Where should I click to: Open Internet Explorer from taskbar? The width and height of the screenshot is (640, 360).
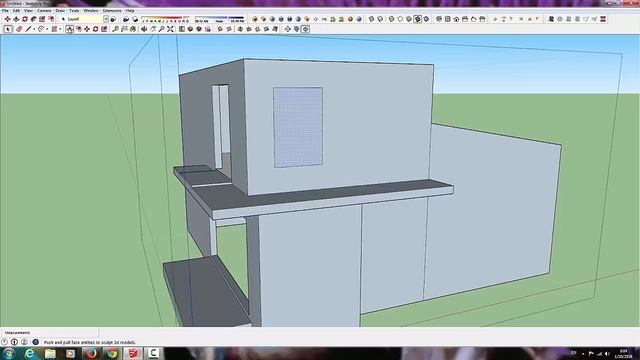[x=29, y=353]
